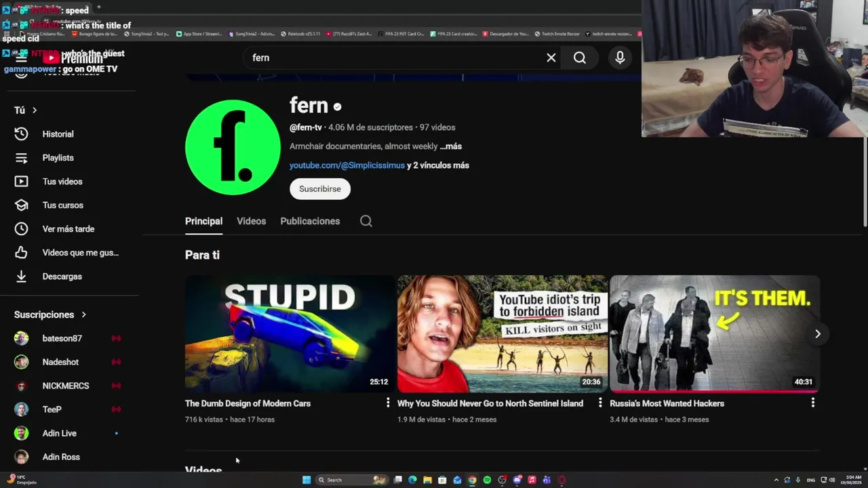Click the Adin Live avatar
The height and width of the screenshot is (488, 868).
tap(22, 433)
